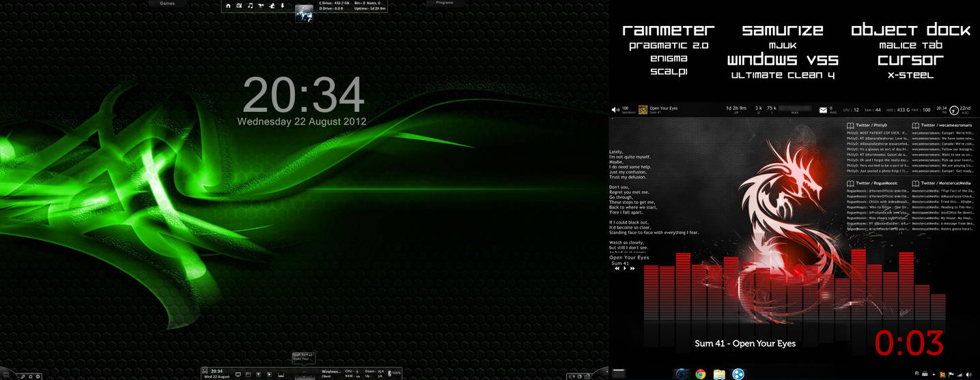Click the battery 100% indicator in bottom bar

395,373
